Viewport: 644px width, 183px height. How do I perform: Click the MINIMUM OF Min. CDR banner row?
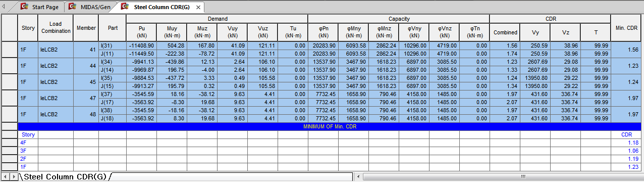click(x=330, y=126)
